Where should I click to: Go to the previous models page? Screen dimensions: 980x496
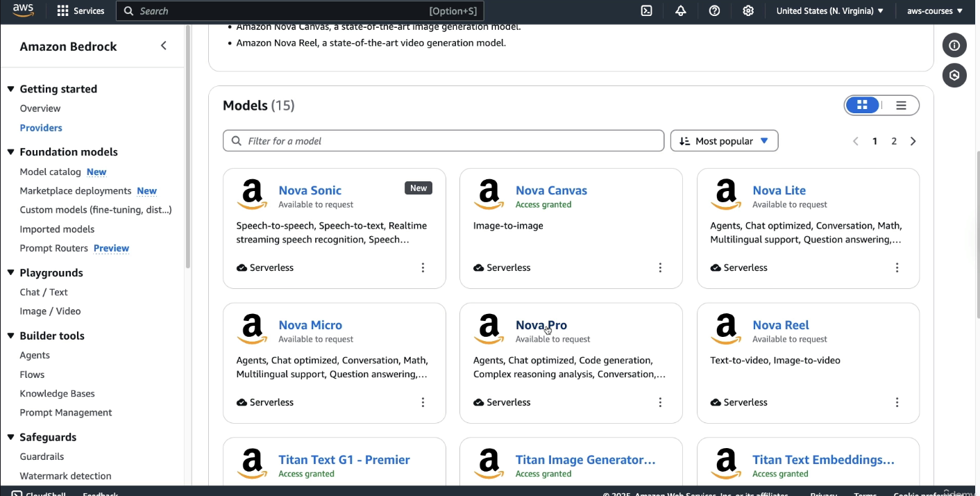point(855,141)
